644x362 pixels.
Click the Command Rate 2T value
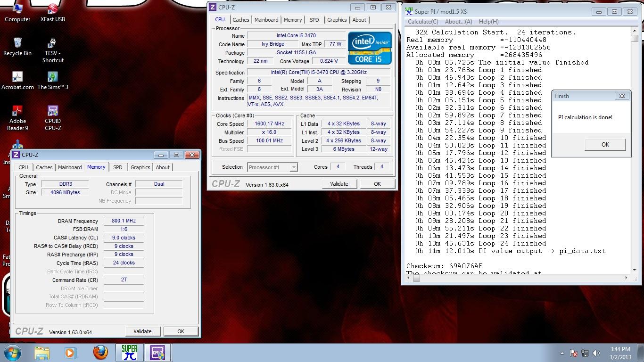coord(124,280)
